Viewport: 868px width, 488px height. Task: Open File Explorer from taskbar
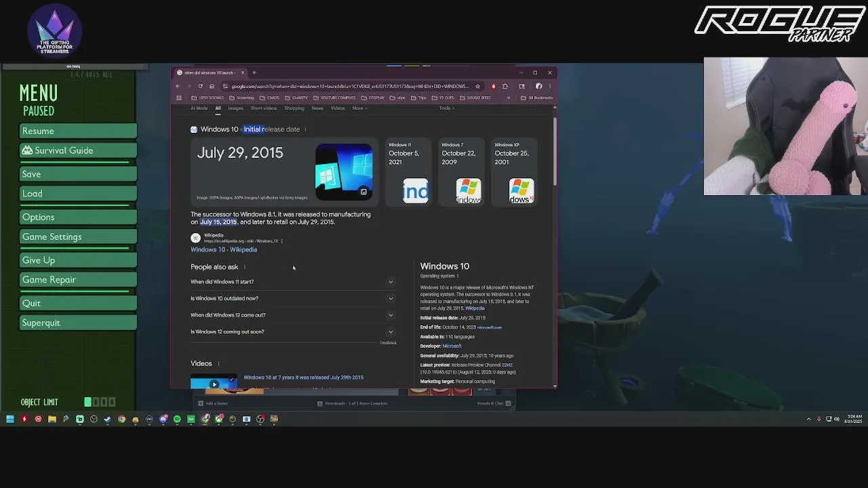52,419
